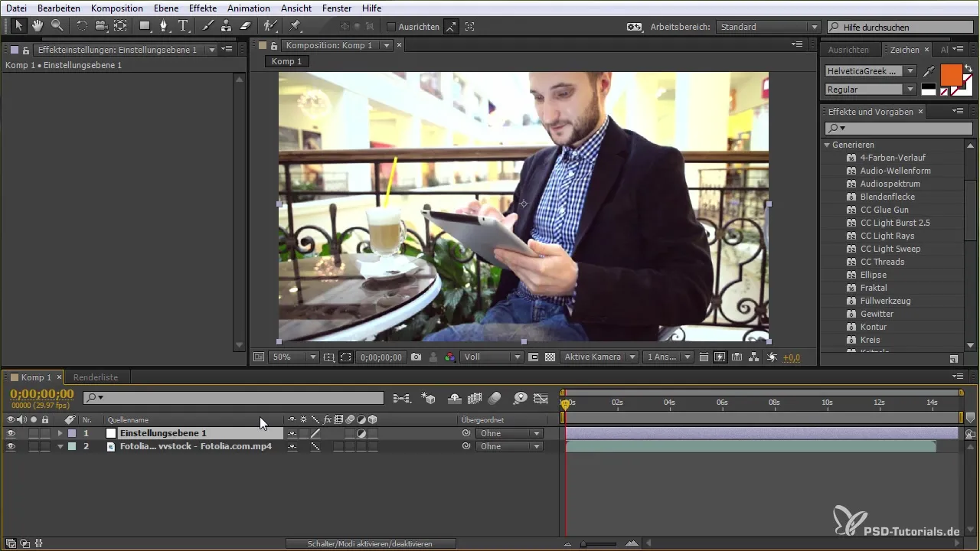Hide the Fotolia mp4 layer
Viewport: 980px width, 551px height.
(11, 446)
